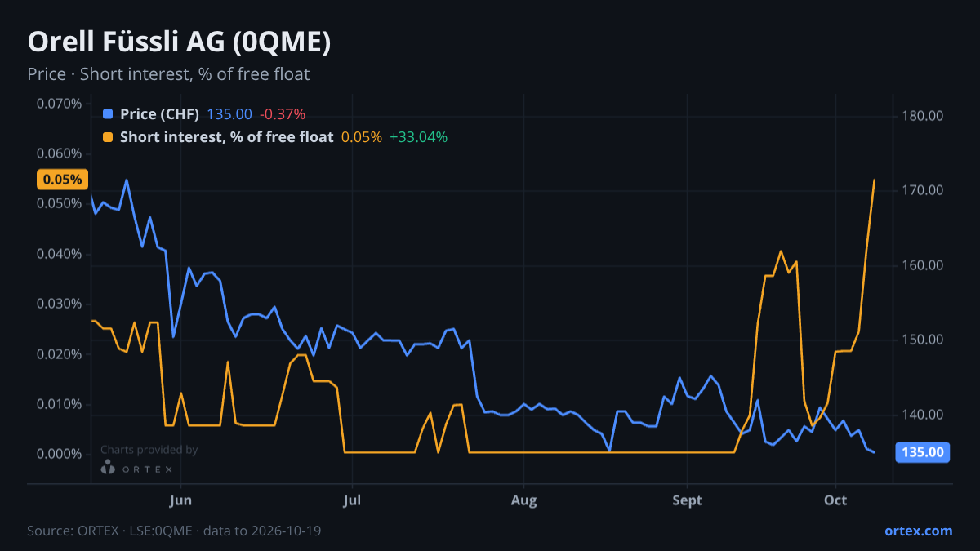Click the 170.00 right axis label

pos(923,190)
